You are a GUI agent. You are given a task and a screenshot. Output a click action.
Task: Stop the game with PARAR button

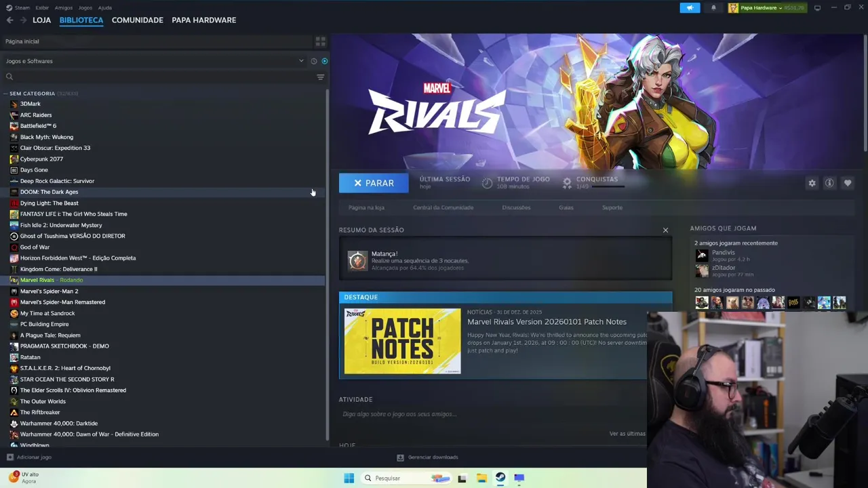click(374, 183)
